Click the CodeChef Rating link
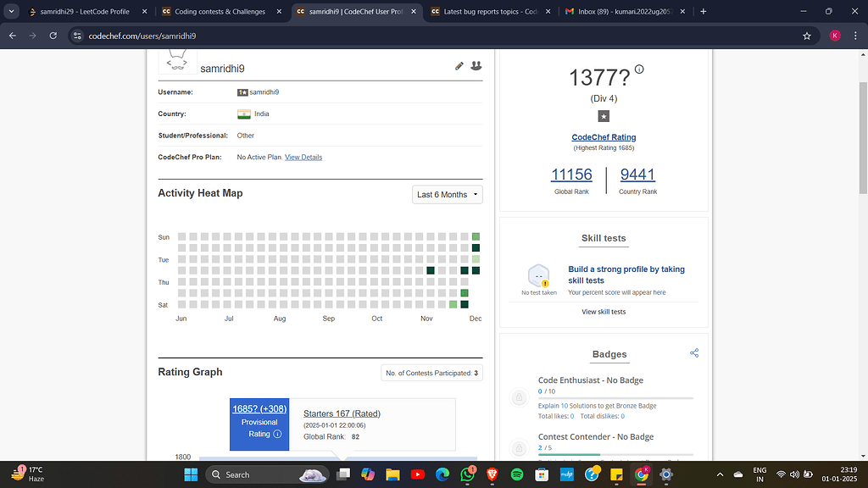The width and height of the screenshot is (868, 488). pos(604,136)
